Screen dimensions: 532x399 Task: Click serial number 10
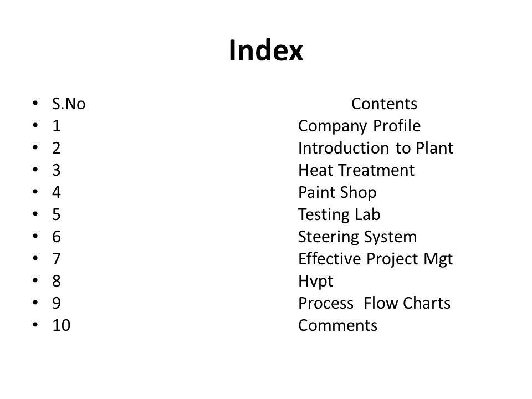[61, 325]
